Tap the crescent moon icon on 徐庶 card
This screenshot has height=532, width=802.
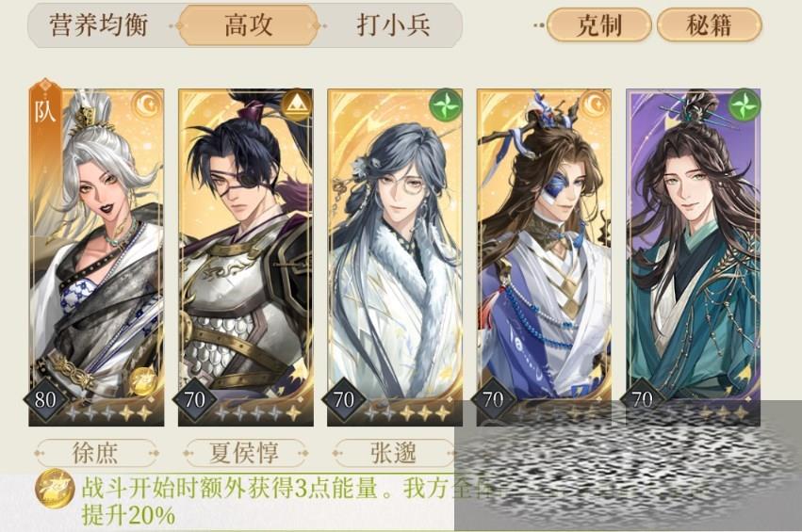click(x=148, y=105)
